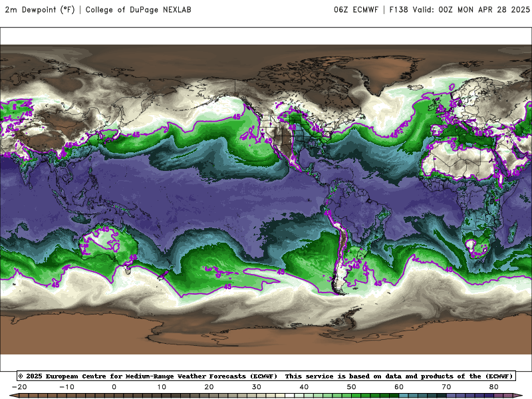Image resolution: width=532 pixels, height=399 pixels.
Task: Click the right arrow tip of the color bar
Action: click(x=519, y=396)
